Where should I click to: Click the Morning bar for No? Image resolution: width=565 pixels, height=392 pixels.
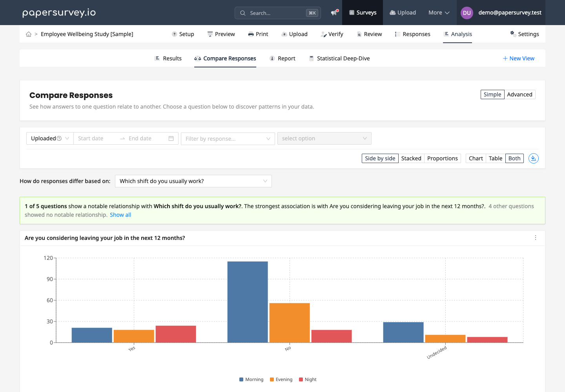pyautogui.click(x=248, y=302)
